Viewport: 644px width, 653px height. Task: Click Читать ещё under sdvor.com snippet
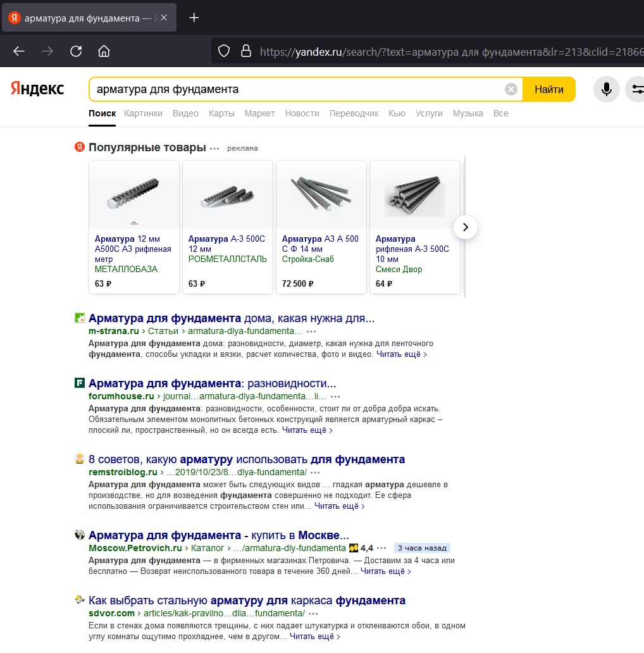315,637
